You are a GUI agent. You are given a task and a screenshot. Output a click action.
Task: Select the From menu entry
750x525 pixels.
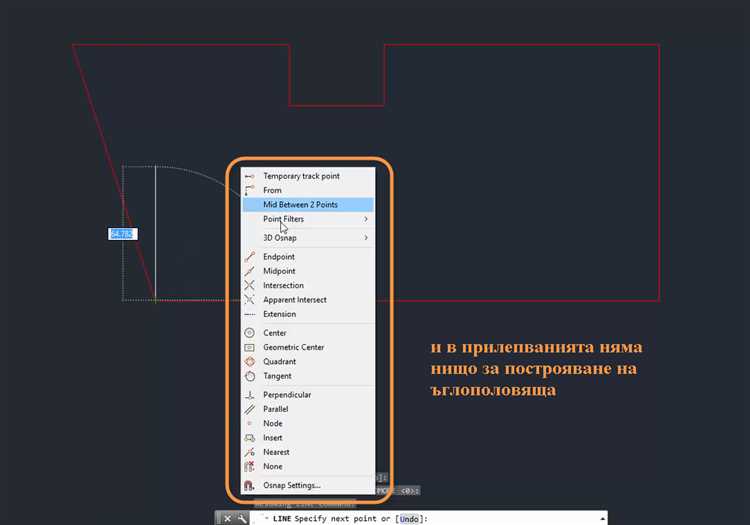pos(308,190)
